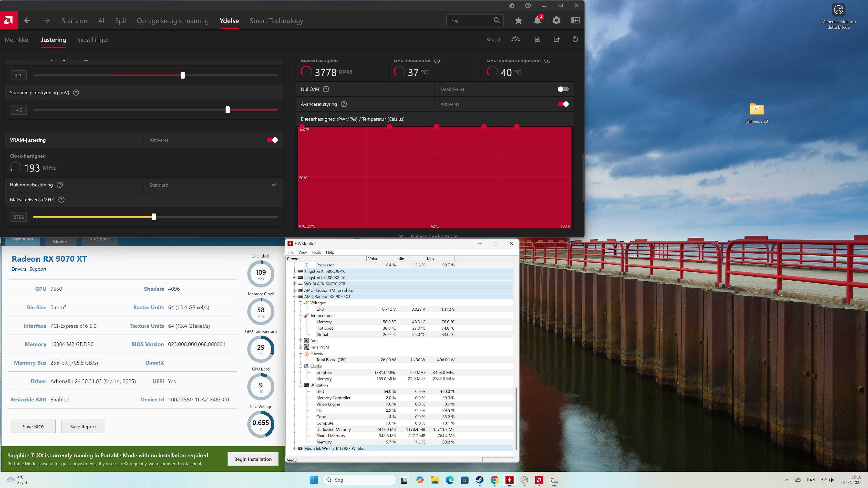This screenshot has height=488, width=868.
Task: Click Save Report button in TriXX
Action: click(x=83, y=426)
